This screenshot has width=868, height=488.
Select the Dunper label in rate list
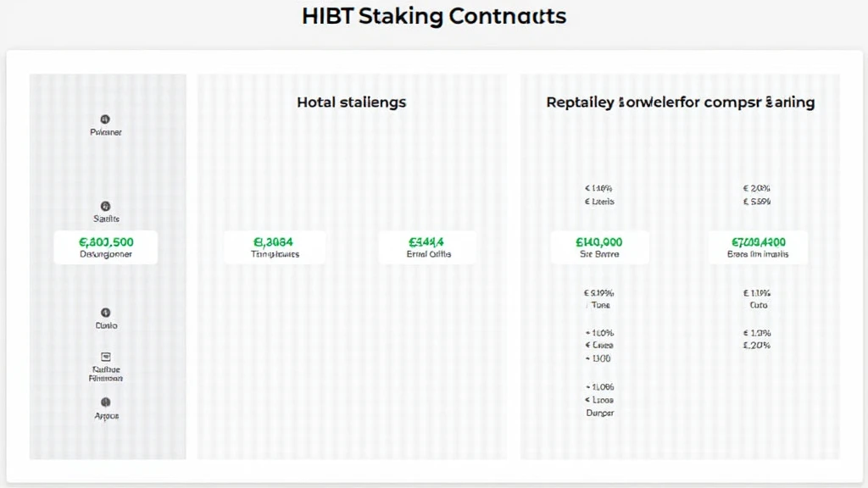pos(600,413)
